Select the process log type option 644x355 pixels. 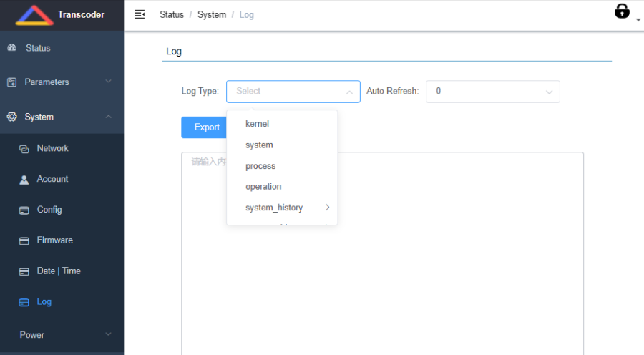[x=260, y=166]
